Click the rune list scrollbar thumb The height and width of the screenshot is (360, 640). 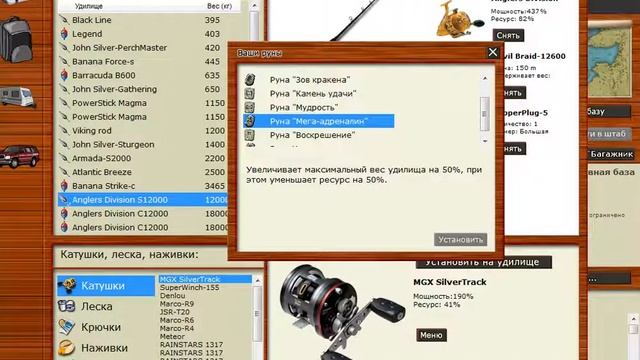pyautogui.click(x=484, y=114)
